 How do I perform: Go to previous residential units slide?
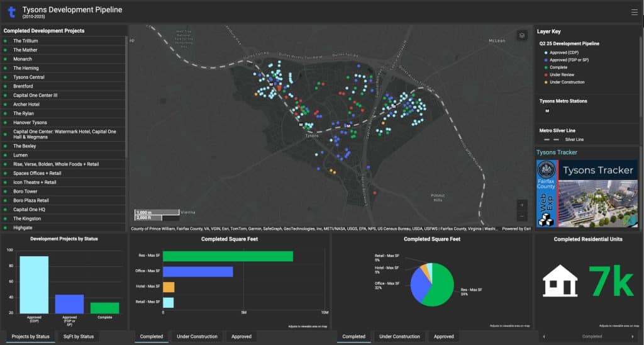point(544,336)
